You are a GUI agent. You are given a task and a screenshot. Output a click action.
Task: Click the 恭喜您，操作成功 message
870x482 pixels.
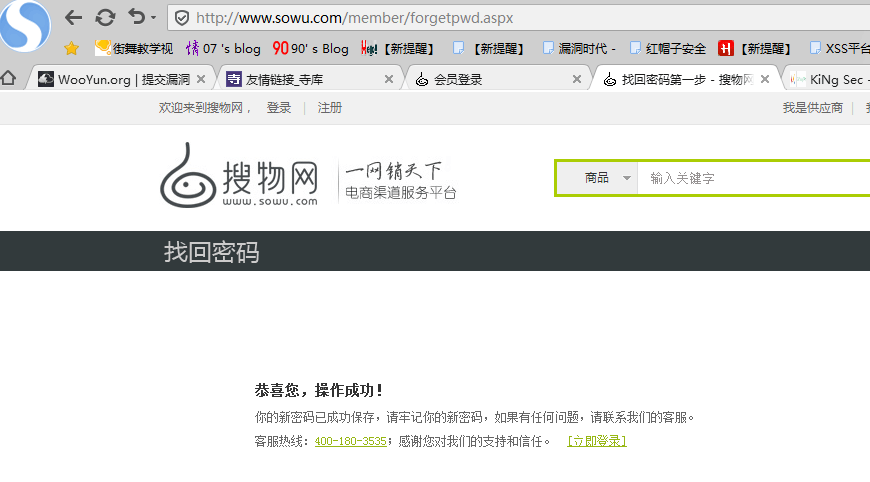coord(318,390)
